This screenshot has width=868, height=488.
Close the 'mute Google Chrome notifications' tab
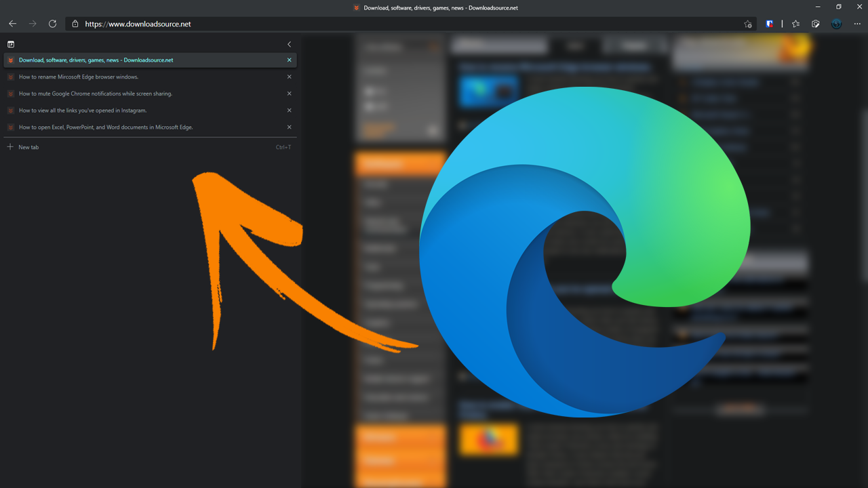point(290,94)
